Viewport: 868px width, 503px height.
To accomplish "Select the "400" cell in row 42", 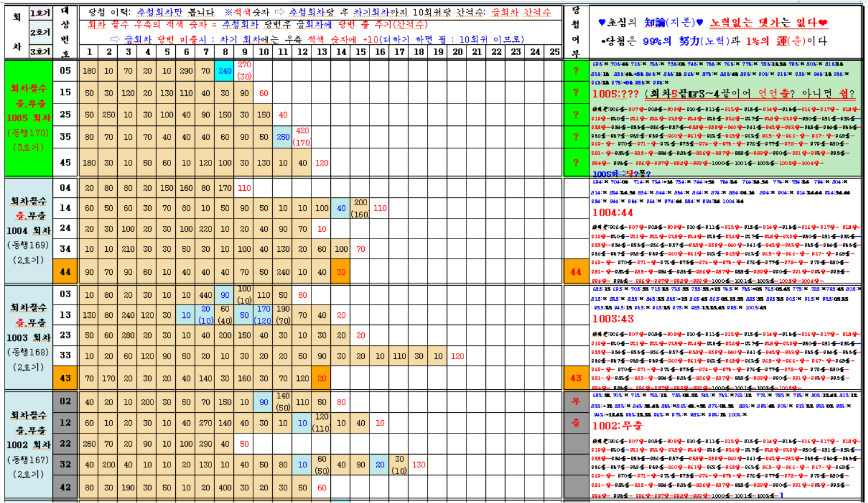I will point(225,487).
